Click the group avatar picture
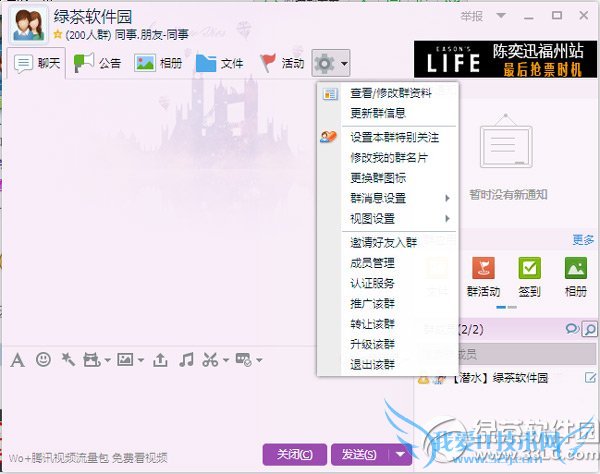The height and width of the screenshot is (474, 600). [x=28, y=24]
